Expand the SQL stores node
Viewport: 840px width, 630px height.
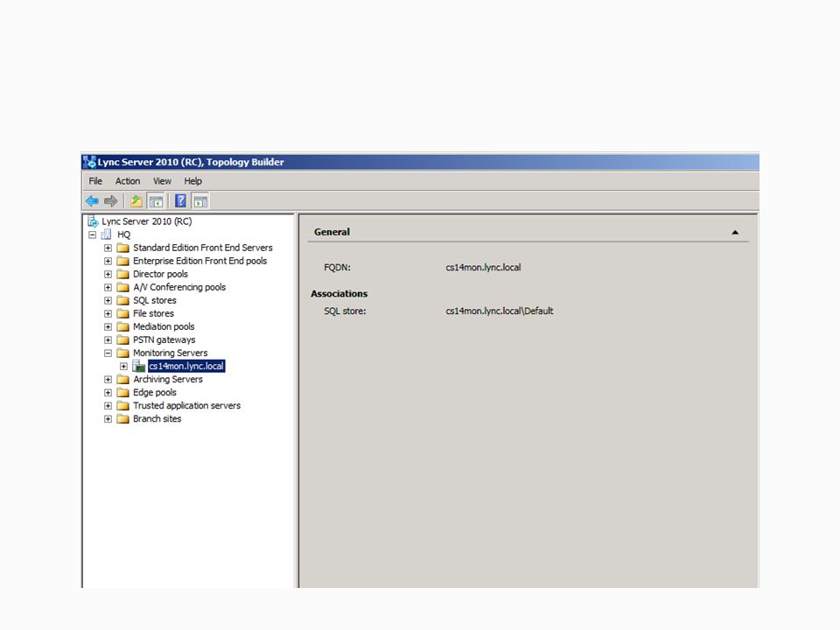click(108, 300)
